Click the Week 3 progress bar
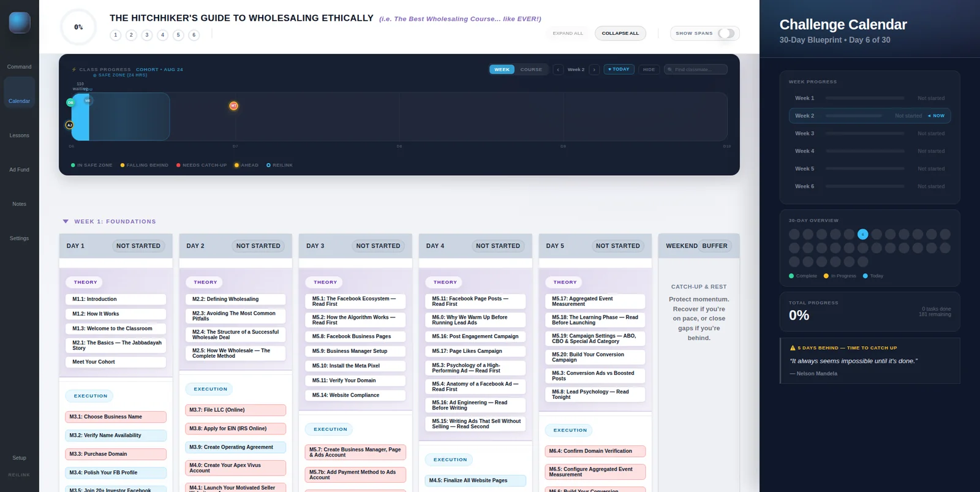The width and height of the screenshot is (980, 492). point(864,134)
